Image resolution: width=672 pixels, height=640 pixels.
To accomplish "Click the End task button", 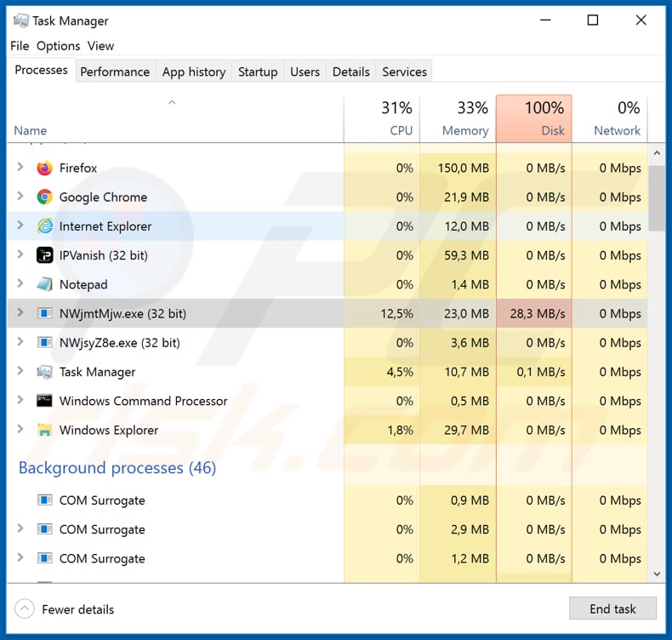I will [612, 609].
